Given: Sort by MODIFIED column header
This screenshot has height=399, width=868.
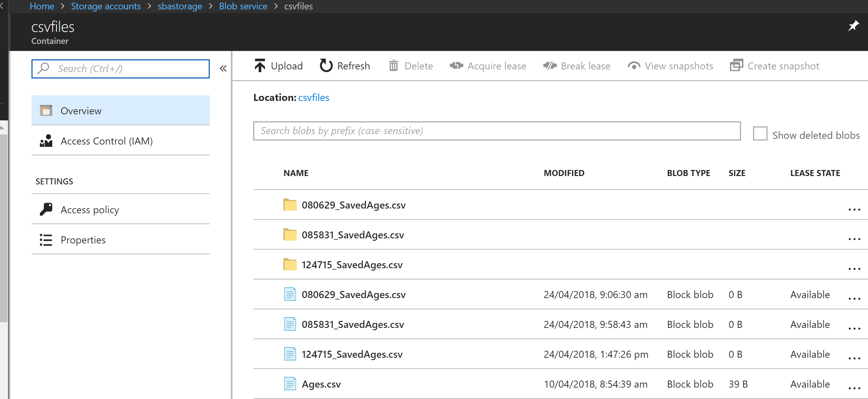Looking at the screenshot, I should 564,173.
